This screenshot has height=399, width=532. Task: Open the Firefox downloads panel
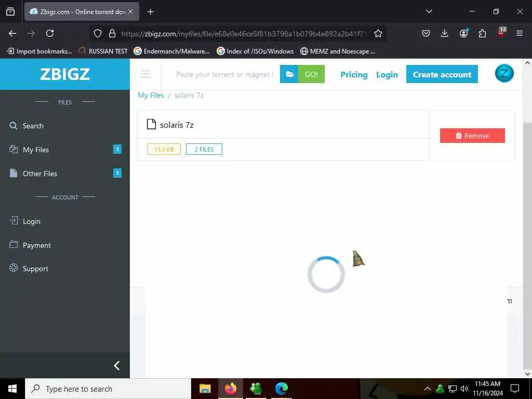[445, 33]
